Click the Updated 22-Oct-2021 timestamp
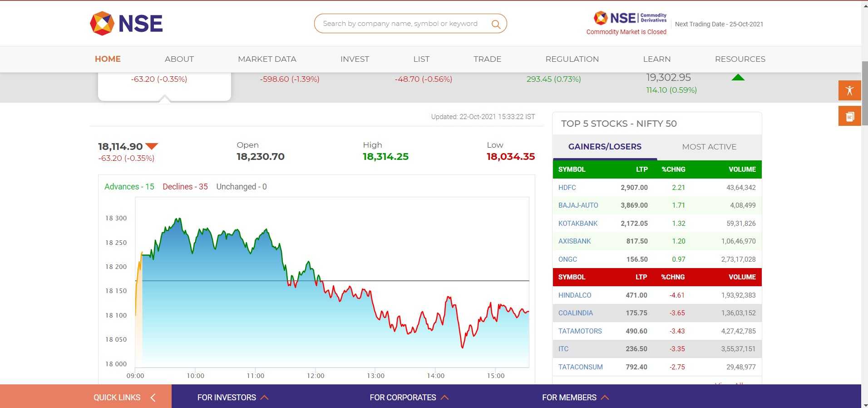This screenshot has height=408, width=868. point(483,117)
